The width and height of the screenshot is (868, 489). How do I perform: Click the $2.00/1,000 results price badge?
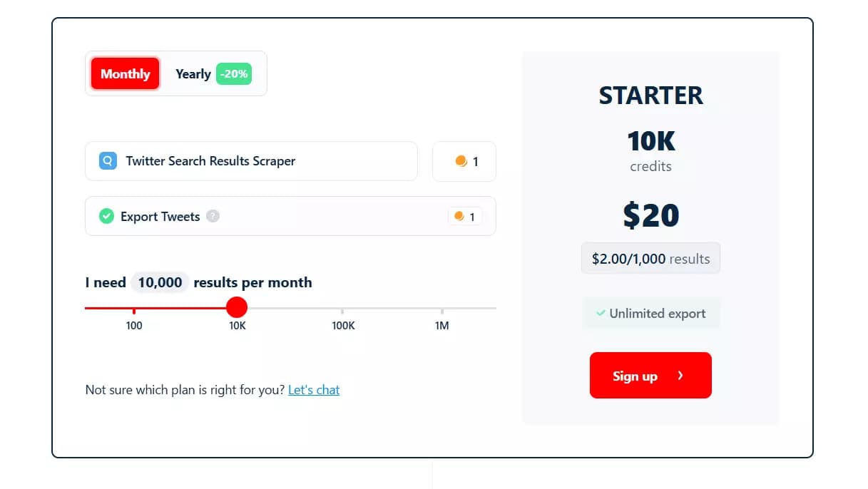tap(650, 258)
